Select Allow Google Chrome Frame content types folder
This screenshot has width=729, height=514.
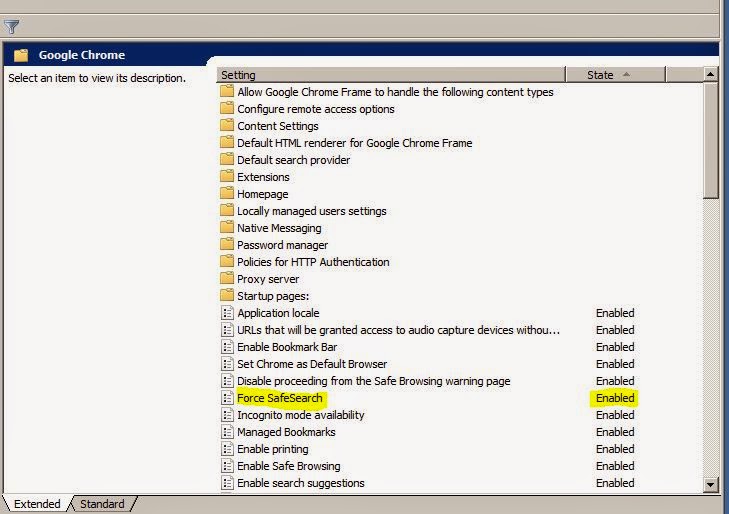[x=395, y=92]
